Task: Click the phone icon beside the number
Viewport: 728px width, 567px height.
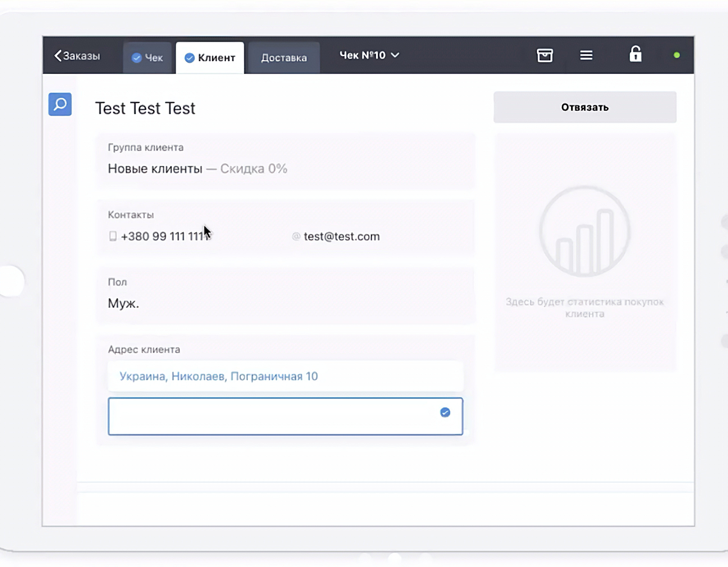Action: coord(113,236)
